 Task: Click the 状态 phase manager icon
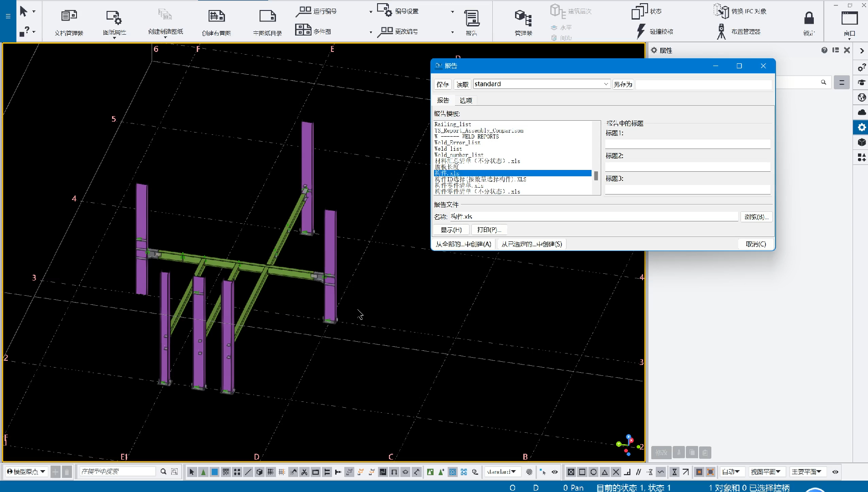[646, 11]
